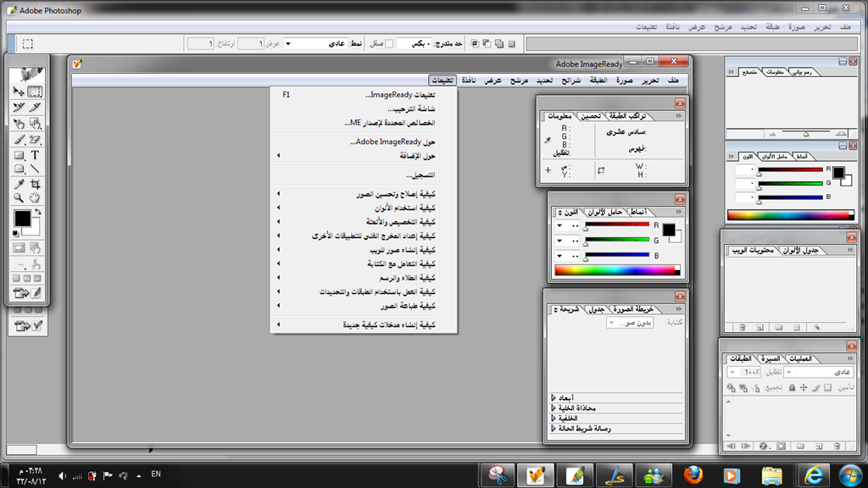Image resolution: width=868 pixels, height=488 pixels.
Task: Switch to السيرة history tab
Action: (770, 358)
